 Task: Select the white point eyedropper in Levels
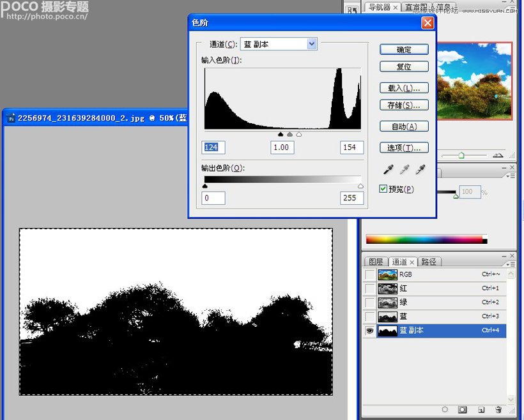(x=420, y=170)
